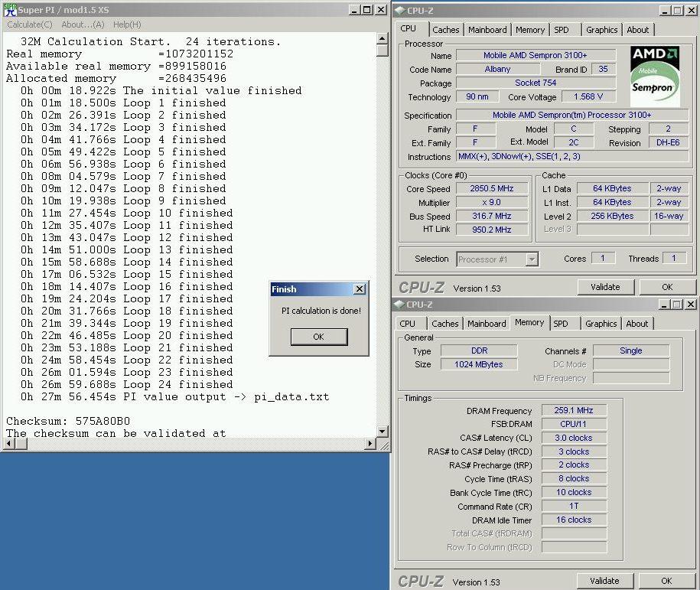The height and width of the screenshot is (590, 700).
Task: Switch to Mainboard tab in upper CPU-Z window
Action: click(487, 30)
